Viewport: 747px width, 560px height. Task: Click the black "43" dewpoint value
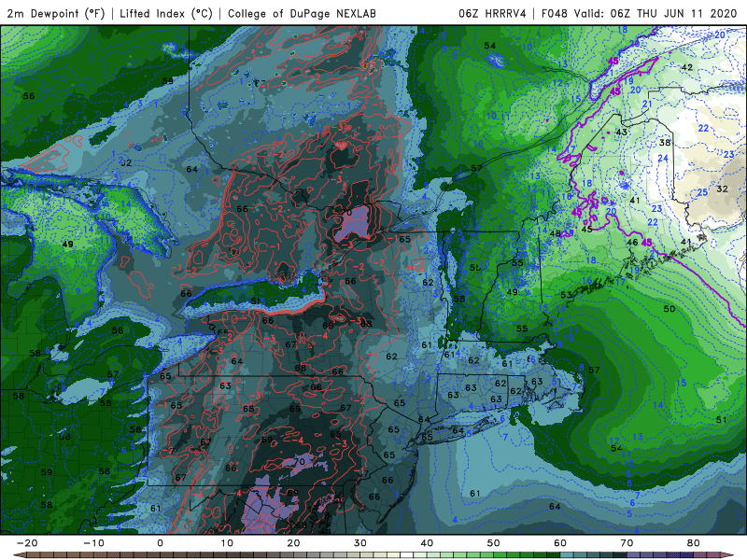coord(621,132)
